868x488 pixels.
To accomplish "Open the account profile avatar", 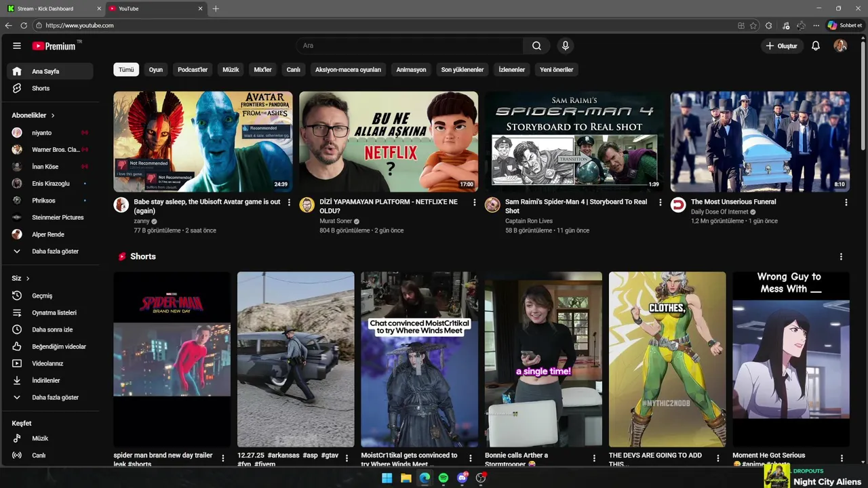I will point(840,45).
